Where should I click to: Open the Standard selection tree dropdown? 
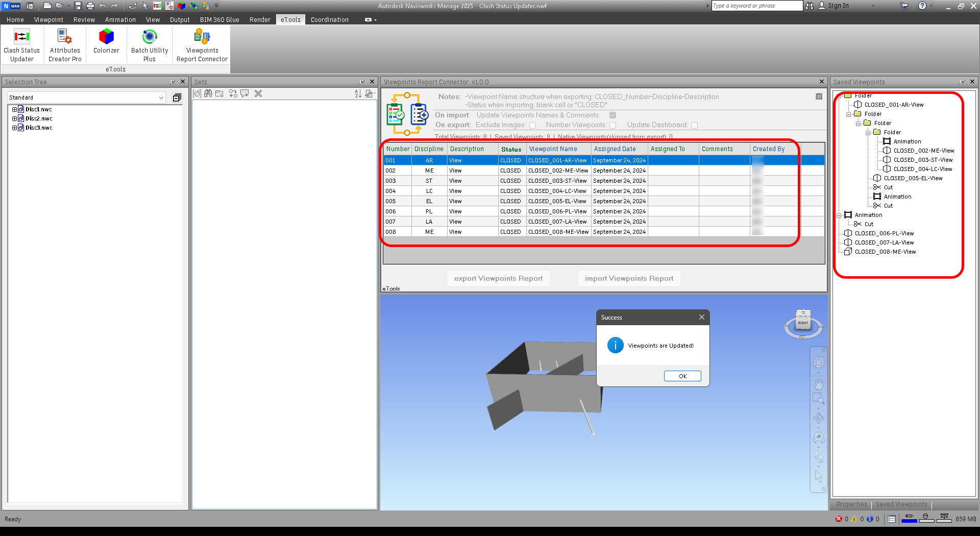point(86,98)
